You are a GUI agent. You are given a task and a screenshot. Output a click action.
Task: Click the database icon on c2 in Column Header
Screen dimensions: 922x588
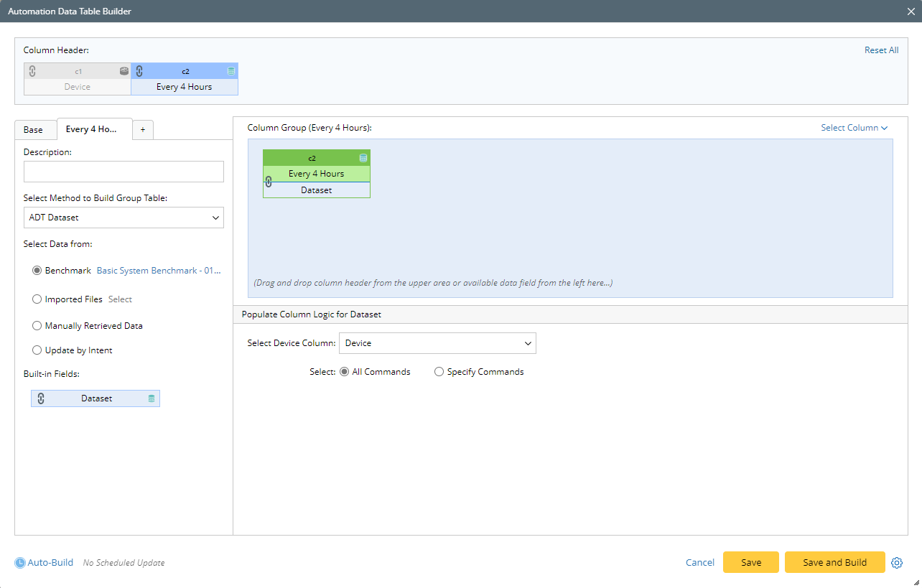point(230,71)
